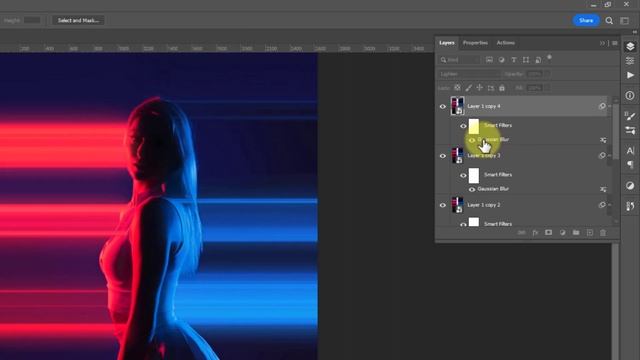
Task: Open the Layers panel hamburger menu
Action: (615, 43)
